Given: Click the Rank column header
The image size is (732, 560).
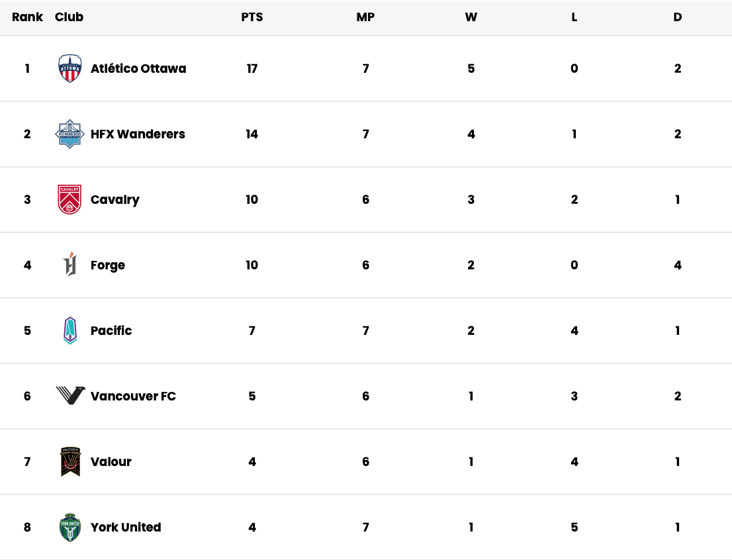Looking at the screenshot, I should (27, 17).
